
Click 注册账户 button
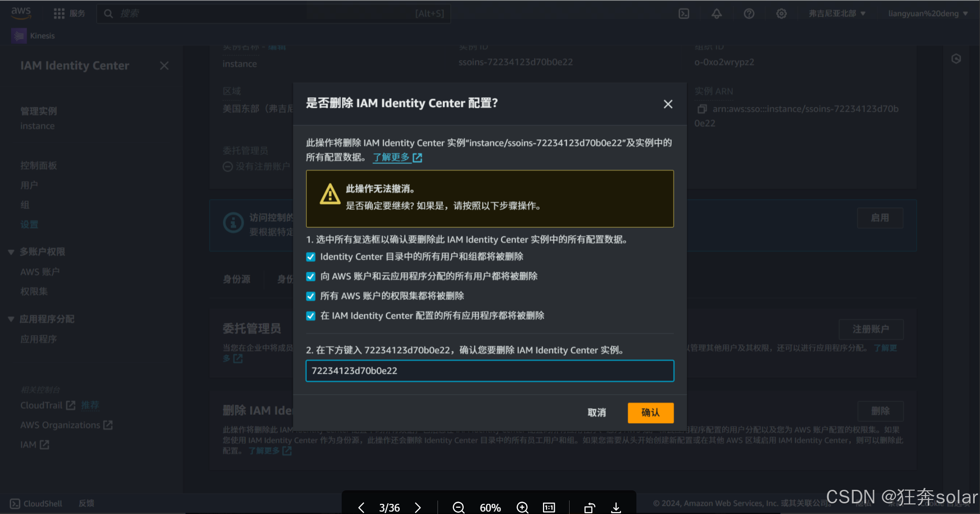click(x=871, y=329)
